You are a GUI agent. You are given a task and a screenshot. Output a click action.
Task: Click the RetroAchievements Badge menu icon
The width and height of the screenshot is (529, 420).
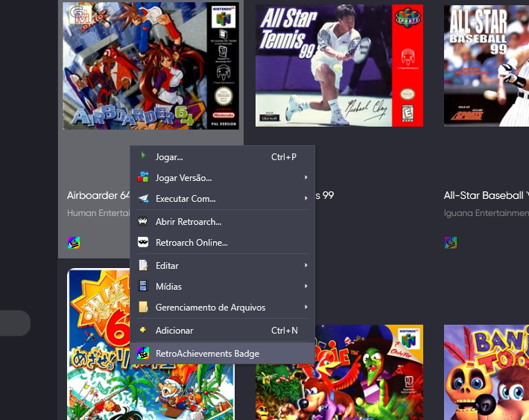(143, 353)
